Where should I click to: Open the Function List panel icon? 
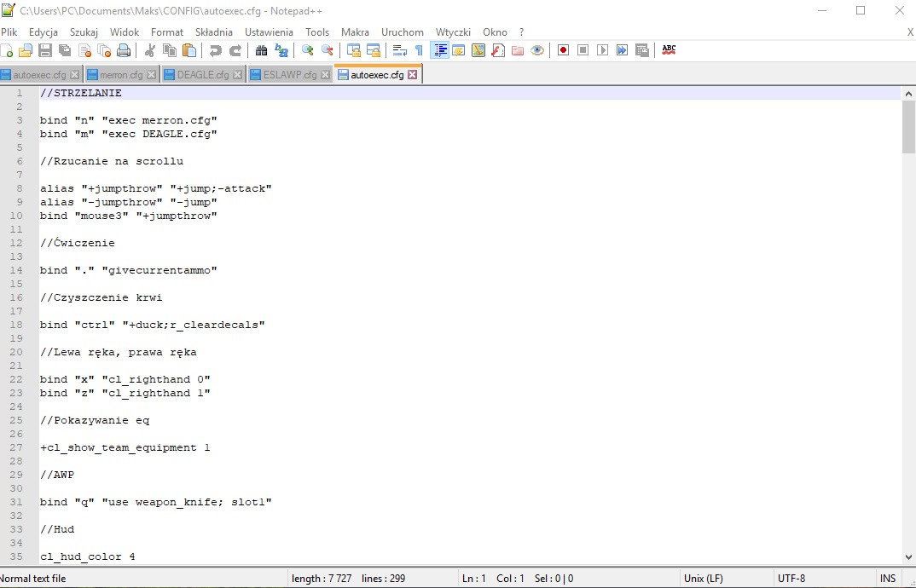pos(498,51)
